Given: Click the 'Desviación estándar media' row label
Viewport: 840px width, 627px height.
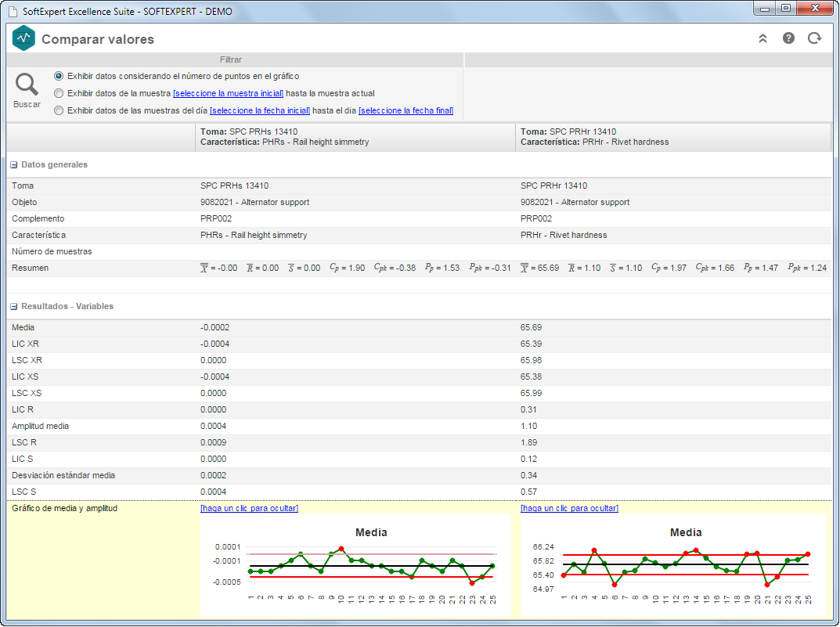Looking at the screenshot, I should click(x=63, y=475).
